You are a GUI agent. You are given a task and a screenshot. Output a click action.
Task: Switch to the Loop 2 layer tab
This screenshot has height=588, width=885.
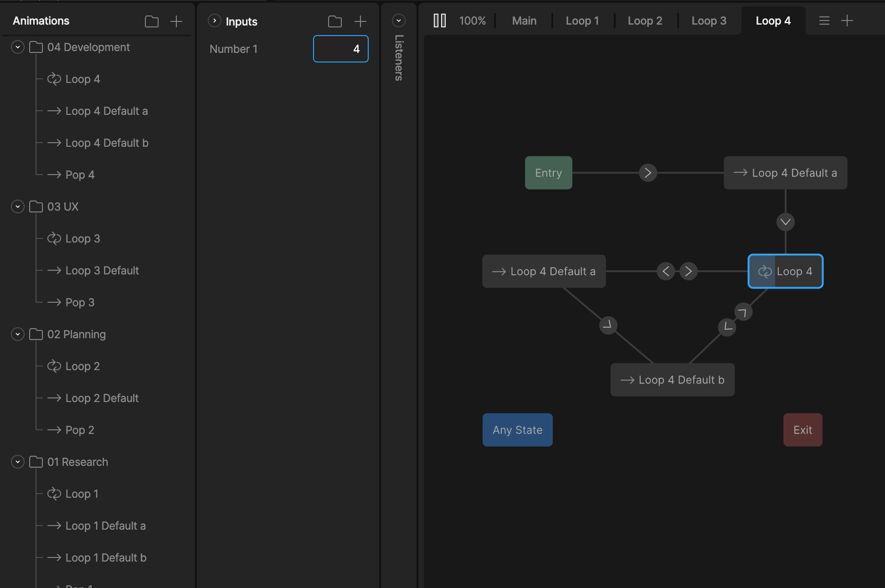(645, 21)
